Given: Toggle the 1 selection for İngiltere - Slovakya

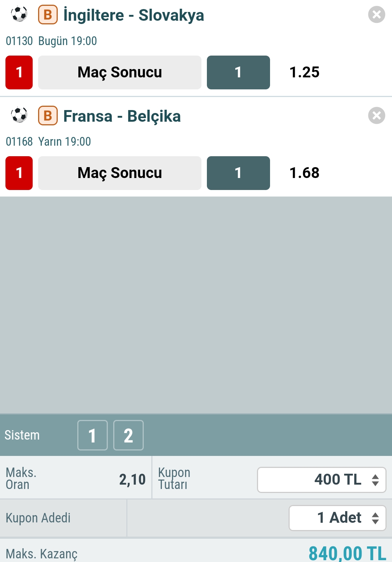Looking at the screenshot, I should click(x=238, y=72).
